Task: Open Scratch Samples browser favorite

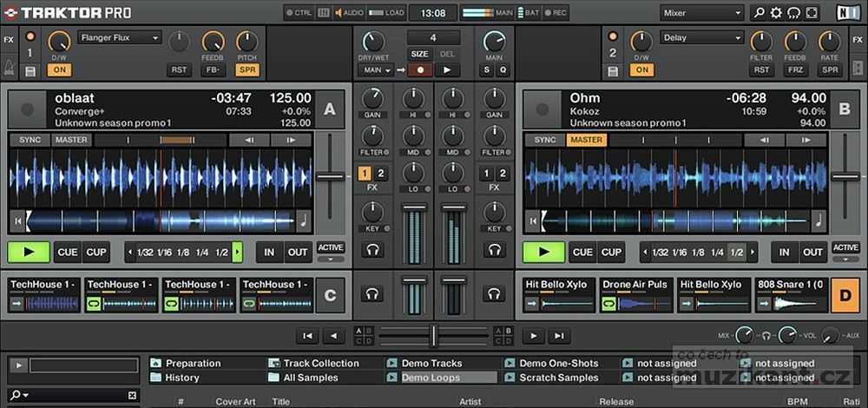Action: [x=552, y=378]
